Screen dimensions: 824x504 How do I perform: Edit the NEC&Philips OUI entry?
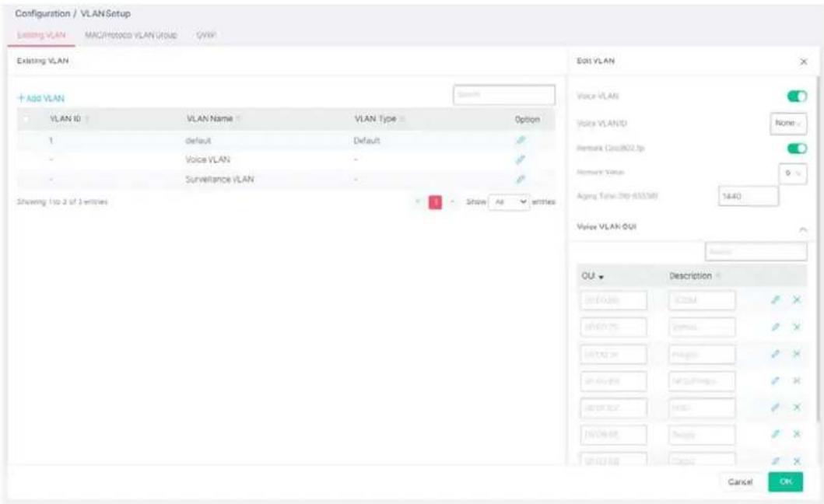[x=775, y=380]
